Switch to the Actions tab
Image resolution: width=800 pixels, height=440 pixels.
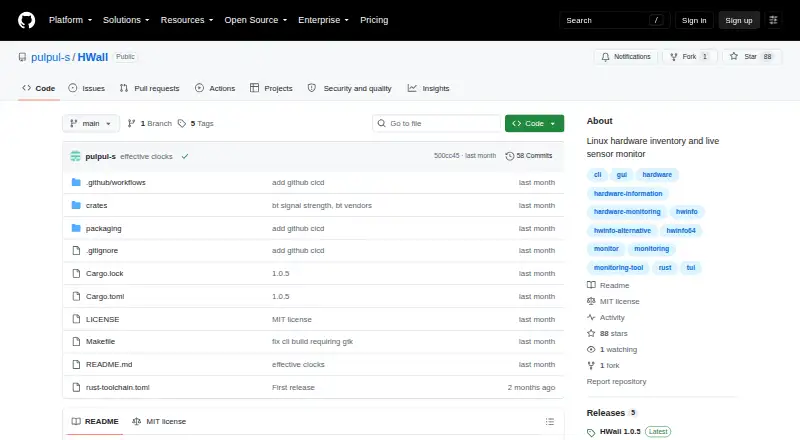[x=215, y=88]
